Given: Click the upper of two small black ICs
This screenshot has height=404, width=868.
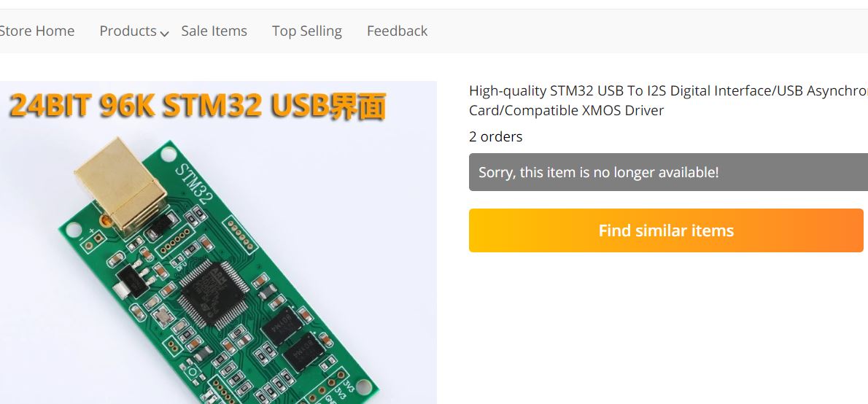Looking at the screenshot, I should (x=282, y=327).
